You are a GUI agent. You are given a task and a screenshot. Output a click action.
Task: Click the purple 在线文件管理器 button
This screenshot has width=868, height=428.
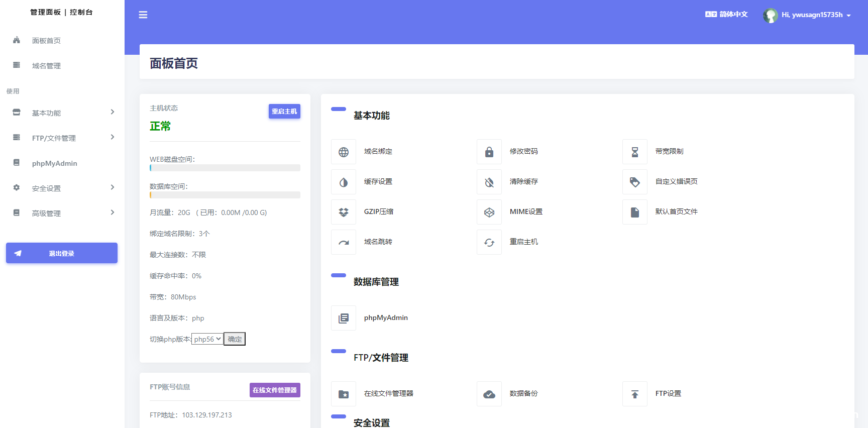click(x=275, y=390)
